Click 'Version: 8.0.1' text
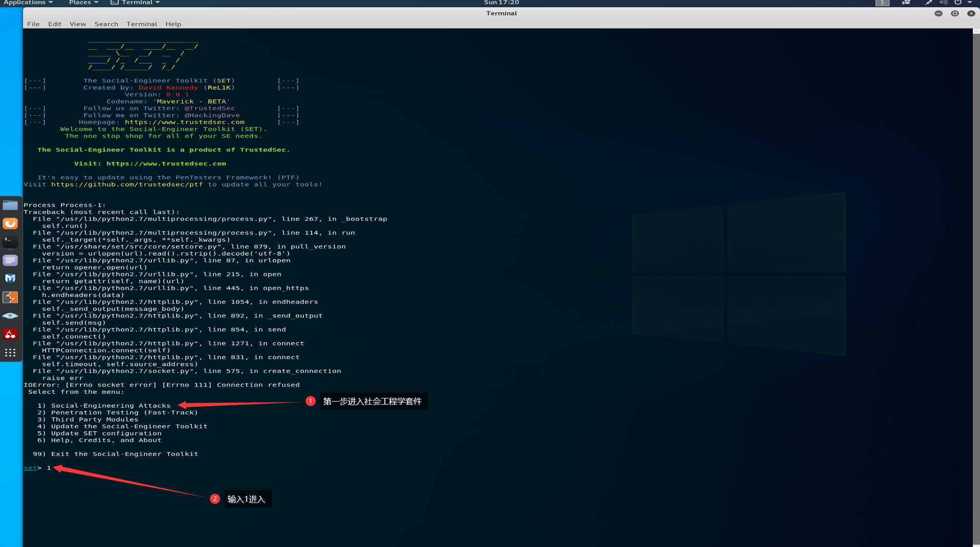980x547 pixels. tap(157, 95)
